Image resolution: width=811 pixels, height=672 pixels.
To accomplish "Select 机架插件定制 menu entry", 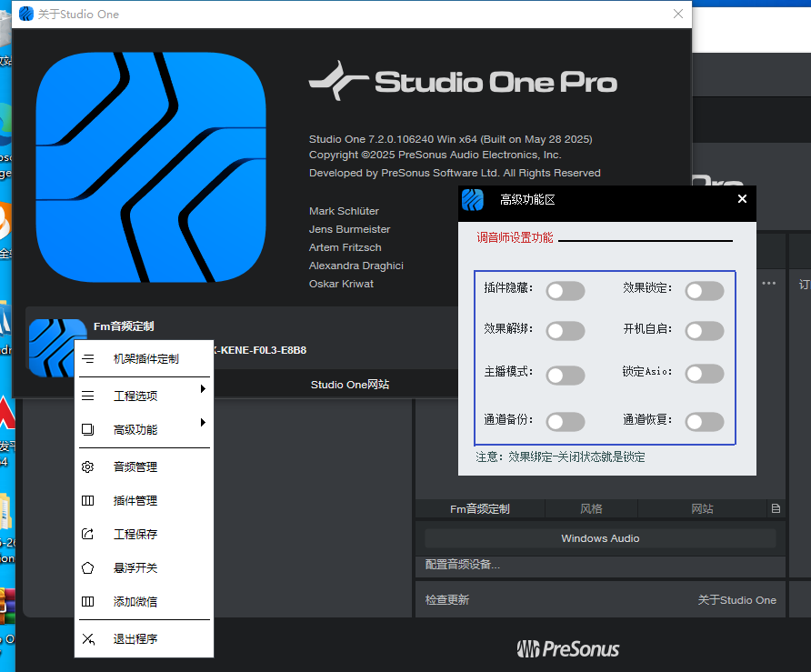I will point(145,358).
